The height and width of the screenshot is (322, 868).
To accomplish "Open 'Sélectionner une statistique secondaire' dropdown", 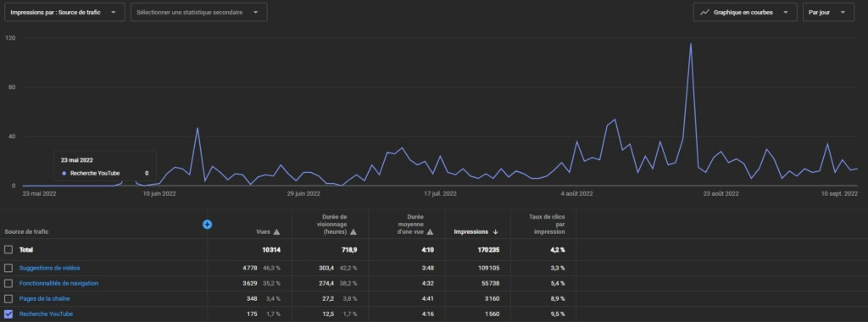I will pos(198,12).
